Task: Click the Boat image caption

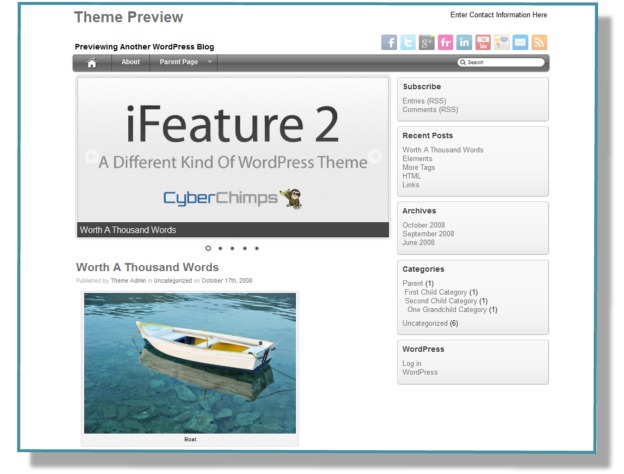Action: (190, 439)
